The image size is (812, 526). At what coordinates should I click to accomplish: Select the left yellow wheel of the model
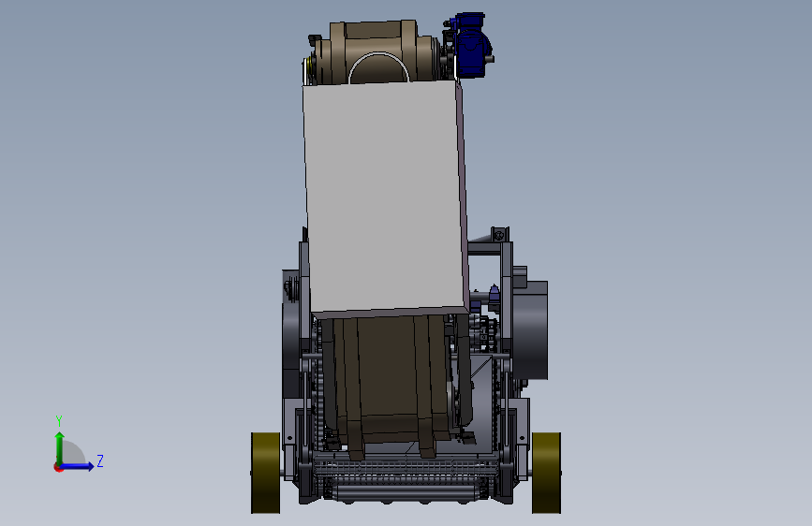(x=266, y=473)
